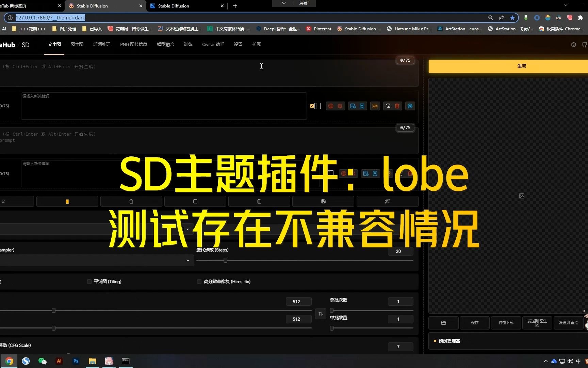Image resolution: width=588 pixels, height=368 pixels.
Task: Click the swap width and height button
Action: pos(321,313)
